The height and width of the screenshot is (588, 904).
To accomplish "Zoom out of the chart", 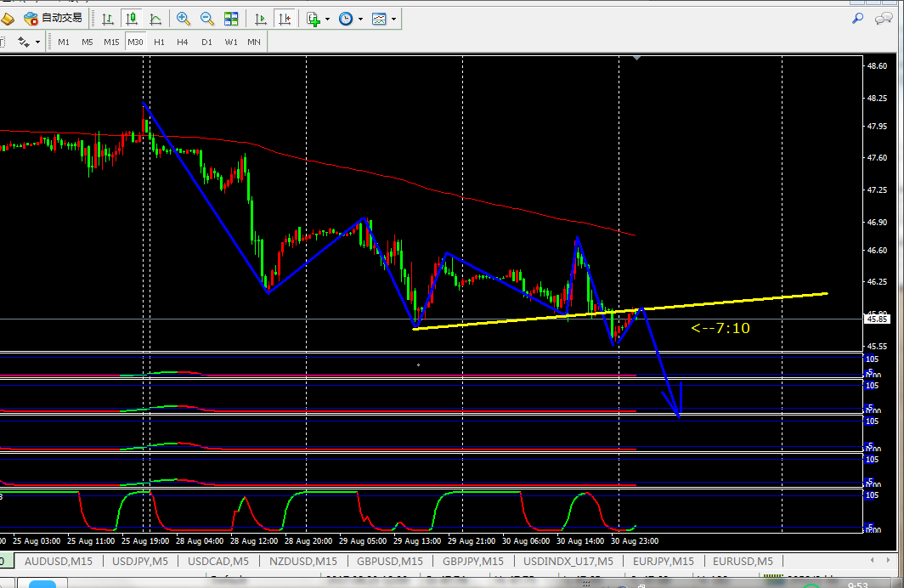I will point(206,19).
